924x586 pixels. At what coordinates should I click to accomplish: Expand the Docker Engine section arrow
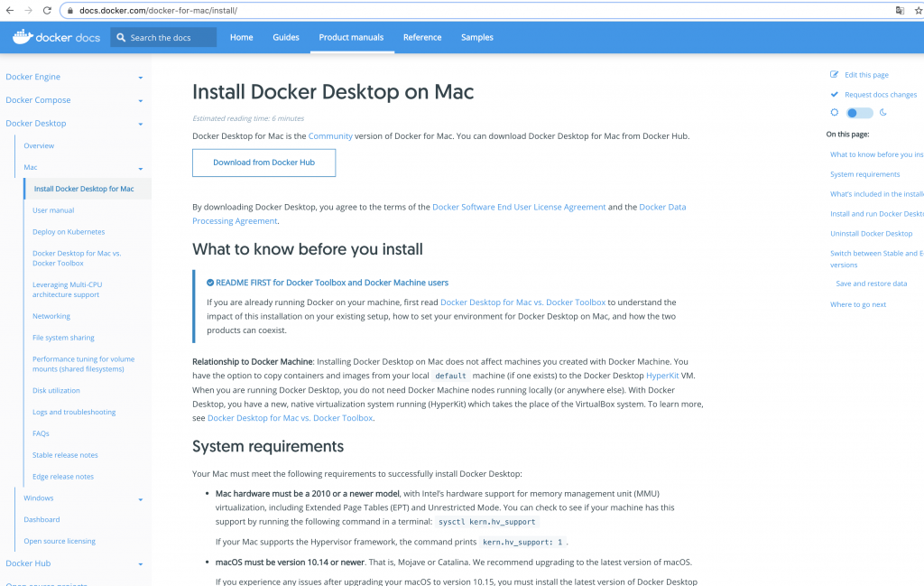point(140,78)
